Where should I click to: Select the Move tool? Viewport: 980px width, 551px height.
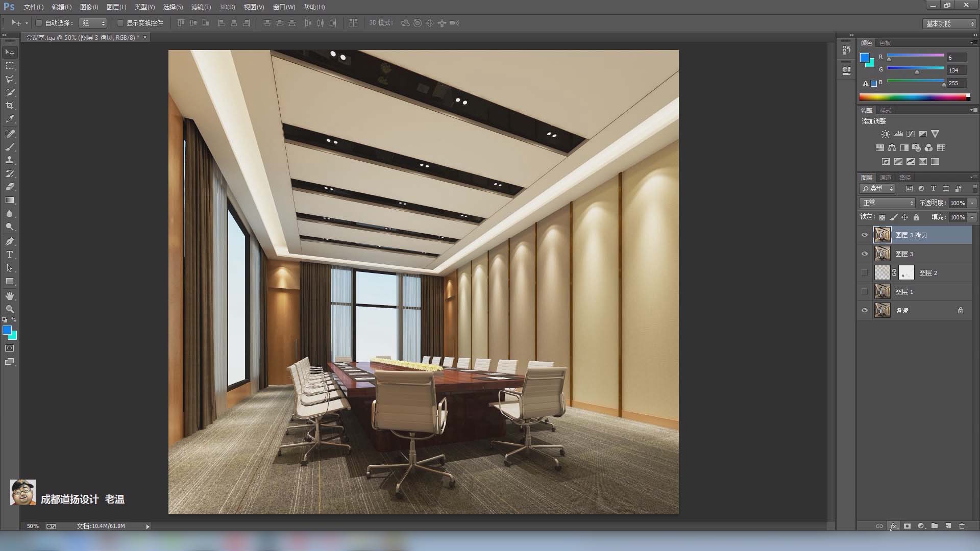pyautogui.click(x=10, y=53)
